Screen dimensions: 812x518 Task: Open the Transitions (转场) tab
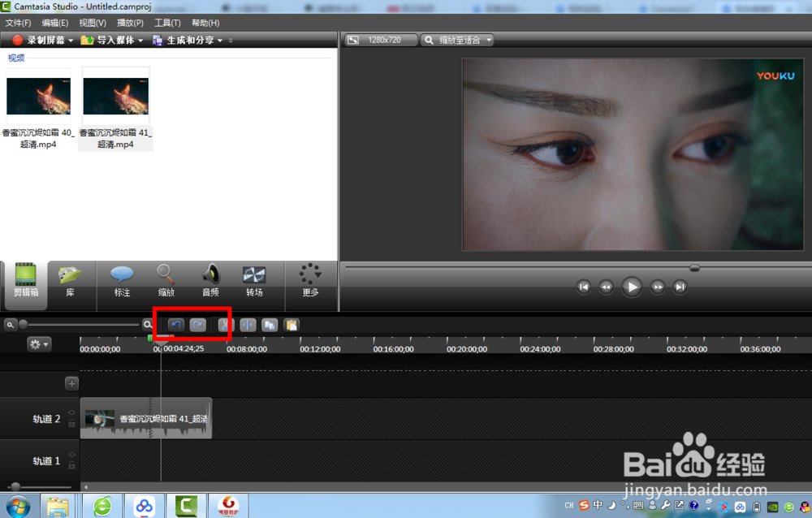[x=254, y=280]
